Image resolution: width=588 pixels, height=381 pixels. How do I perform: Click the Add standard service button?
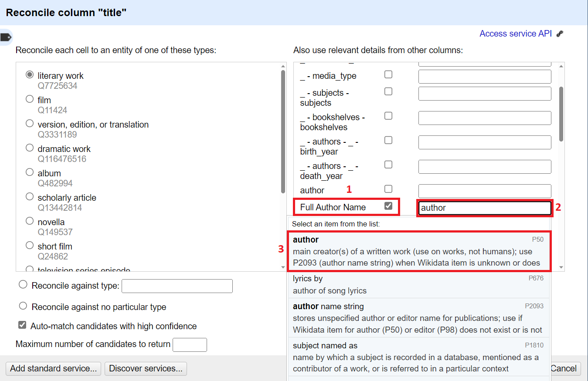click(53, 368)
